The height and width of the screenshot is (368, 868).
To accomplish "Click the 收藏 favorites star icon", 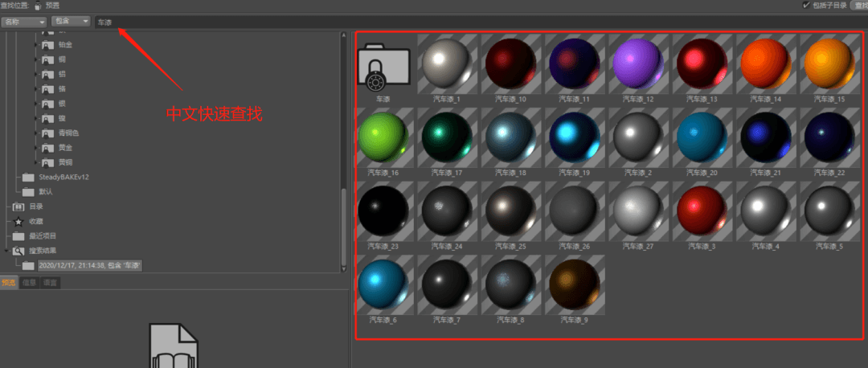I will click(x=18, y=221).
